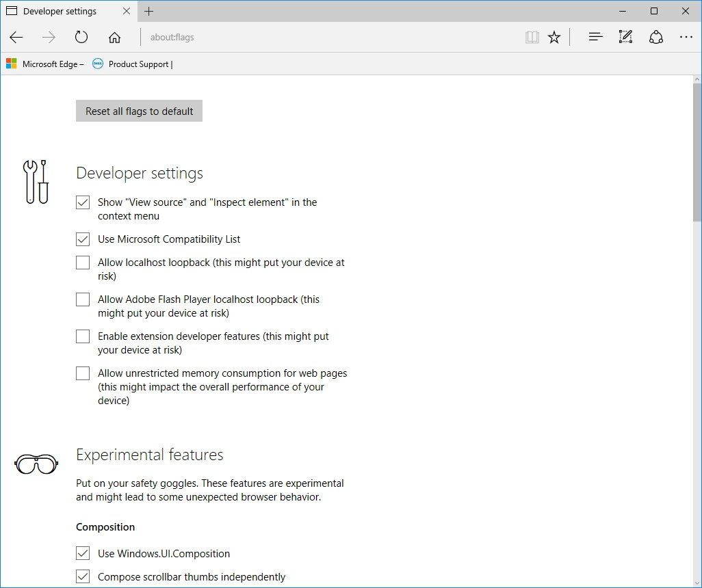Go back to the previous page

tap(16, 37)
